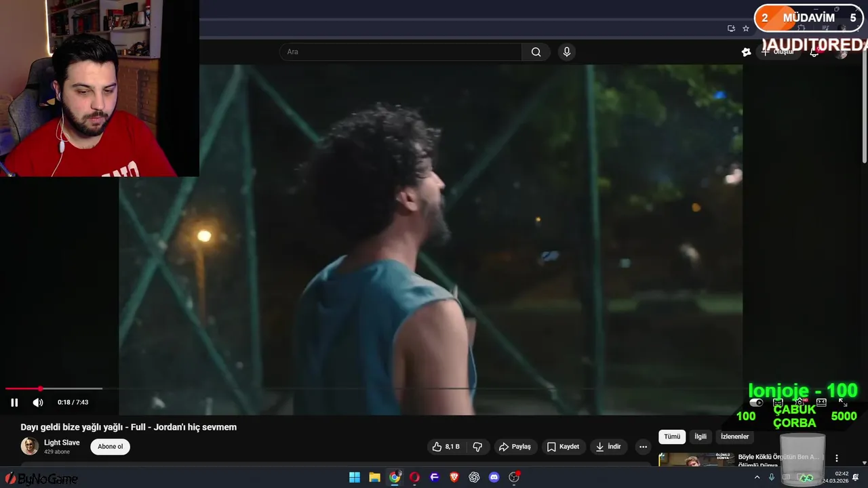Screen dimensions: 868x488
Task: Open File Explorer from the taskbar
Action: 374,477
